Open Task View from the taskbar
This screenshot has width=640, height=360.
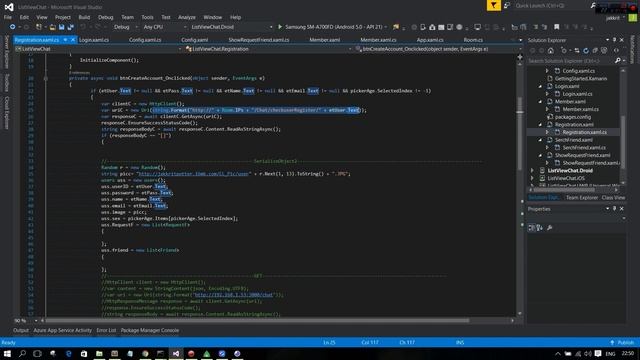(x=37, y=353)
